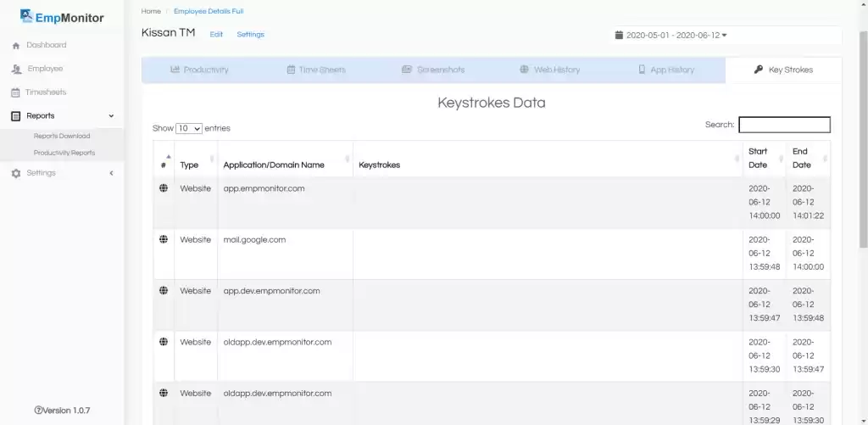868x425 pixels.
Task: Click globe icon in mail.google.com row
Action: pyautogui.click(x=164, y=239)
